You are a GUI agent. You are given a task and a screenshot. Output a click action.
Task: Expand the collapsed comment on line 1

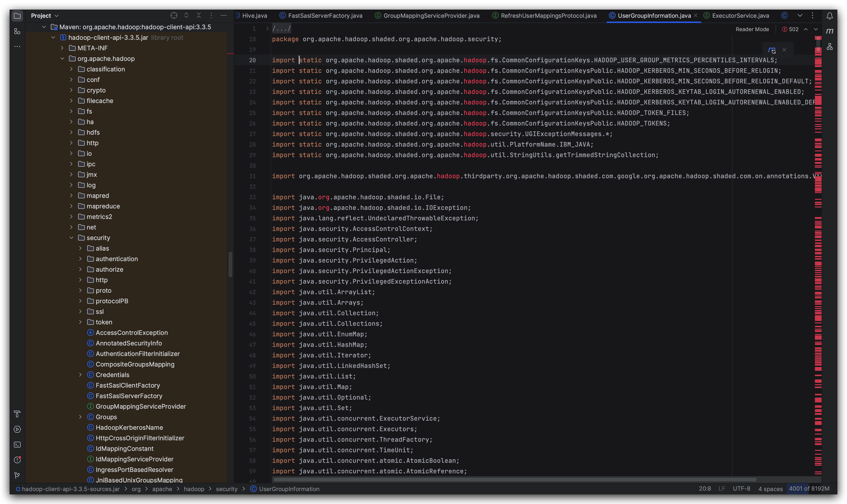267,29
